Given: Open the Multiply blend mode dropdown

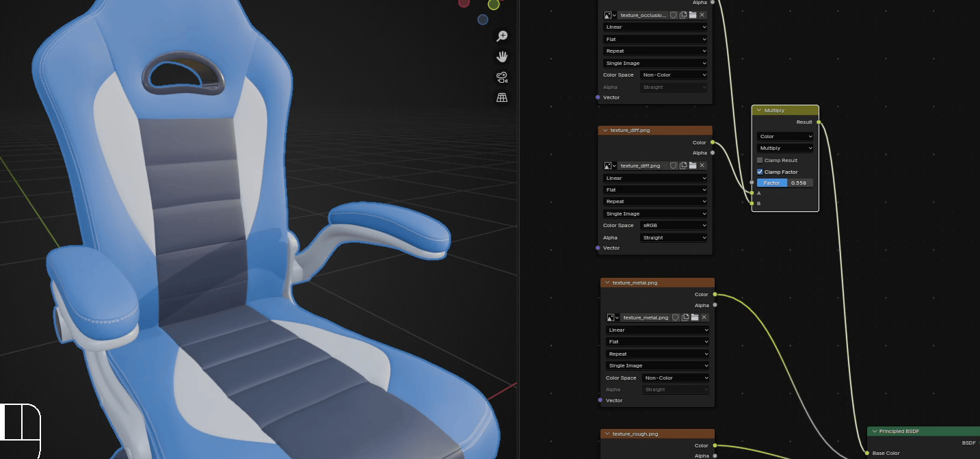Looking at the screenshot, I should pos(785,148).
